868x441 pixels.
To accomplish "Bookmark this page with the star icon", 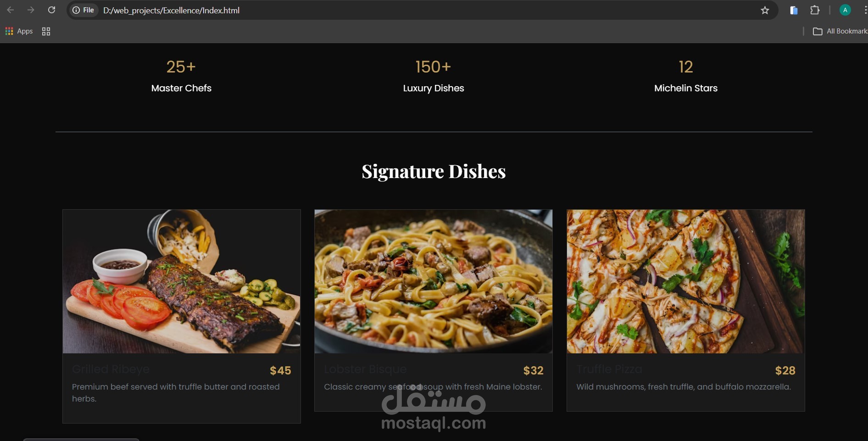I will point(765,10).
